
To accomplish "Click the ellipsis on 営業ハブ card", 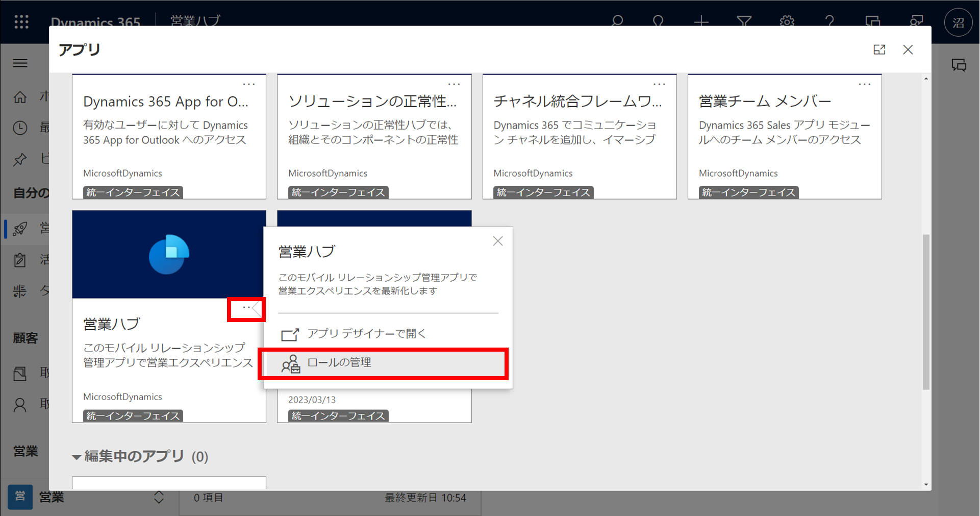I will click(x=246, y=307).
